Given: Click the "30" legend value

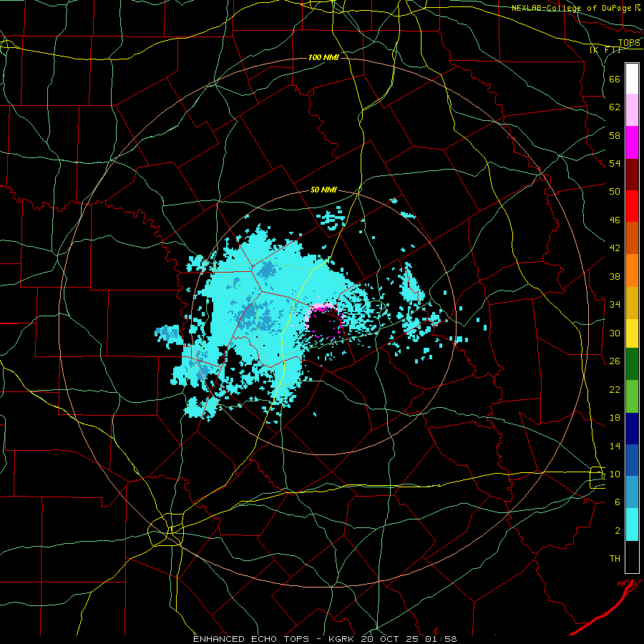Looking at the screenshot, I should (615, 333).
